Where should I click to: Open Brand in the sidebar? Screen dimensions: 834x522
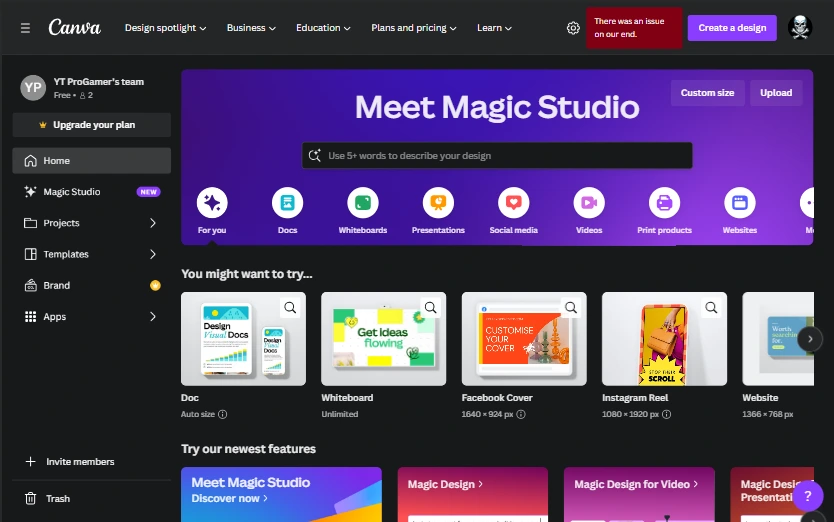tap(91, 285)
